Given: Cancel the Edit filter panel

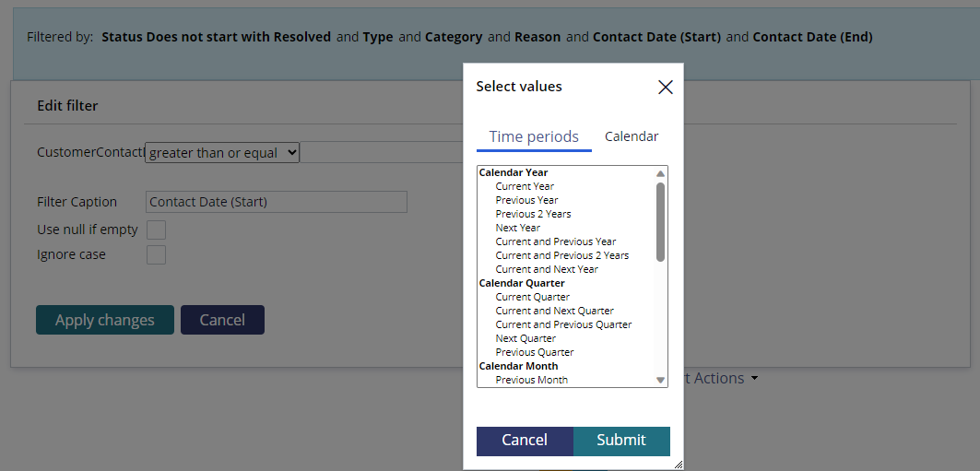Looking at the screenshot, I should click(x=222, y=320).
